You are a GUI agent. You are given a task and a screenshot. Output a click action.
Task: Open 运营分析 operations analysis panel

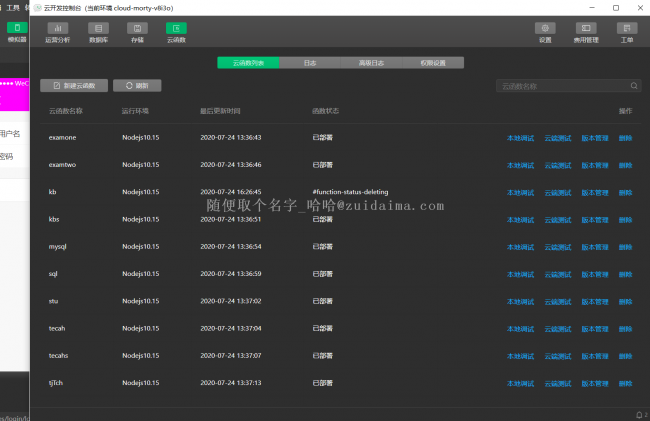(x=58, y=32)
